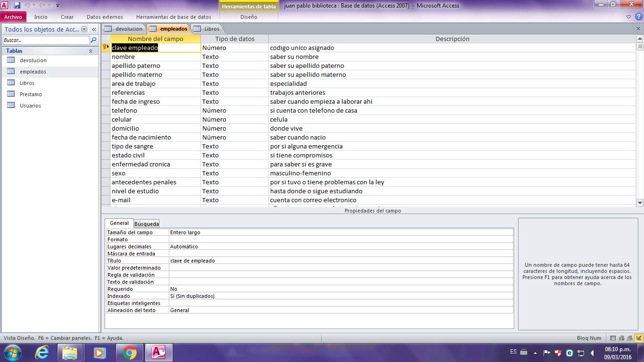Click the data type cell of telefono row

coord(234,110)
